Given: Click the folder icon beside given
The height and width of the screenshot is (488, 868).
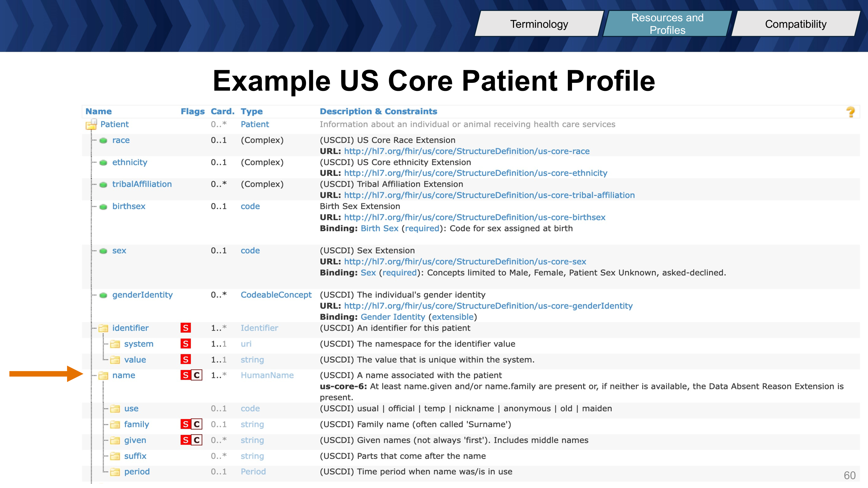Looking at the screenshot, I should click(115, 441).
